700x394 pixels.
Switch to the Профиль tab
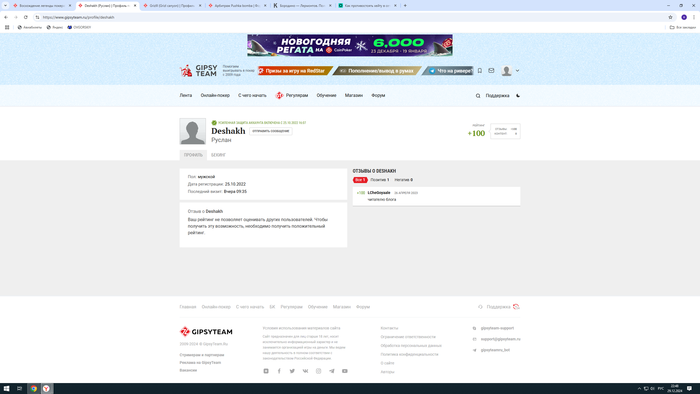pos(193,155)
